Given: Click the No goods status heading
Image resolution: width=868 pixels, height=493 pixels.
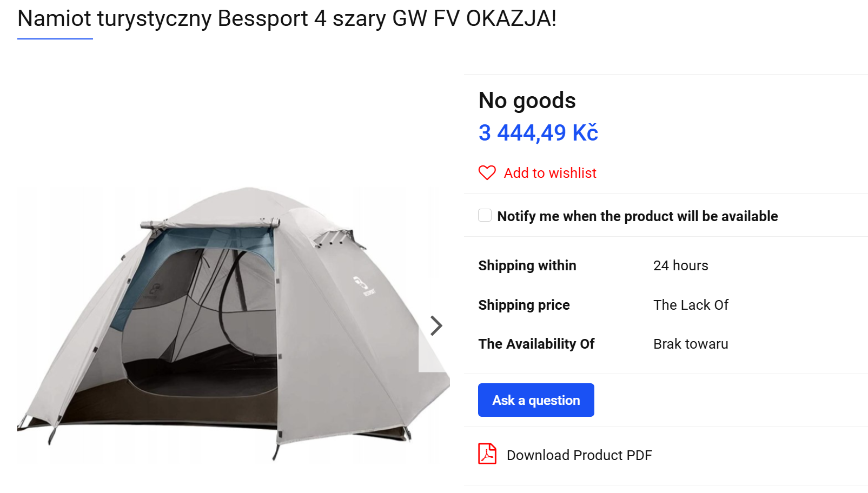Looking at the screenshot, I should coord(527,101).
